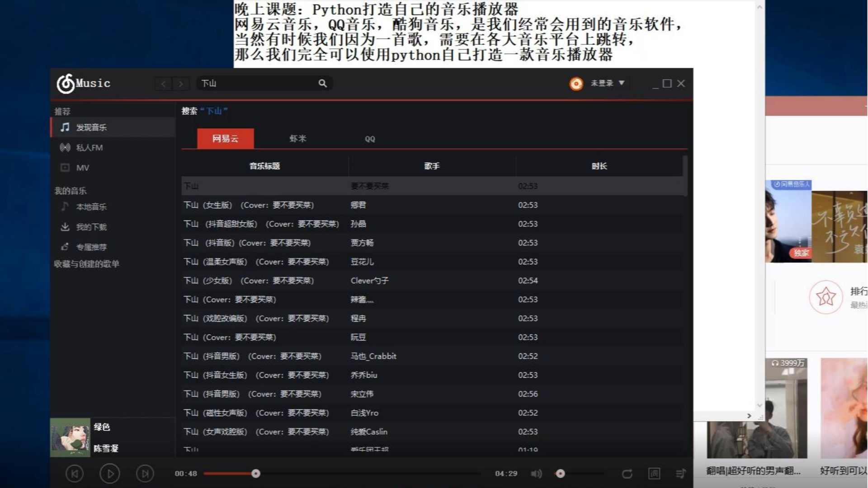Toggle the lyrics display icon

coord(654,474)
